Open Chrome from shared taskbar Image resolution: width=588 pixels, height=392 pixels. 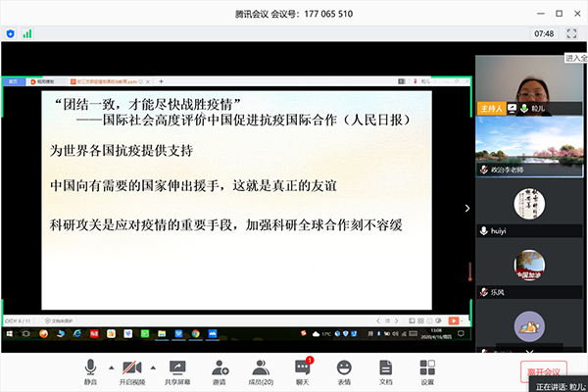196,333
